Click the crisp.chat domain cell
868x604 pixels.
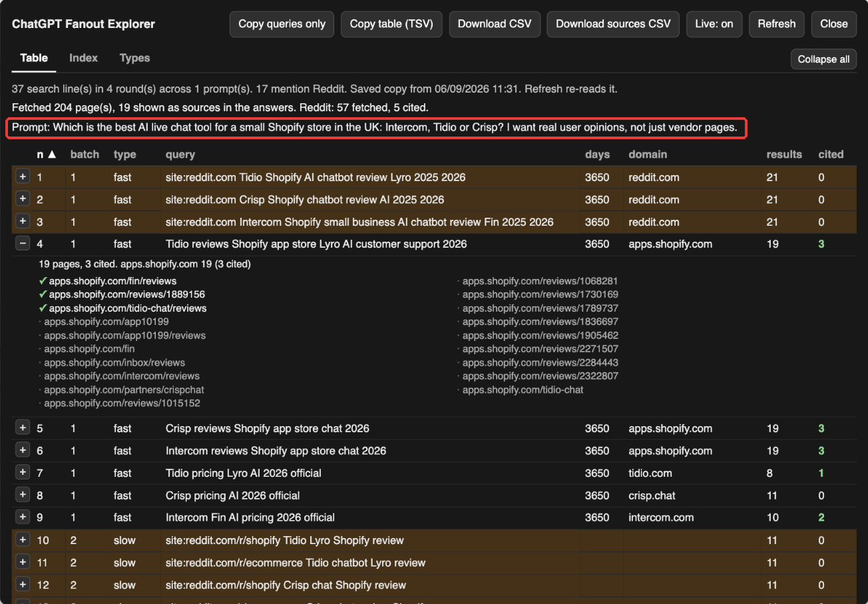click(652, 495)
